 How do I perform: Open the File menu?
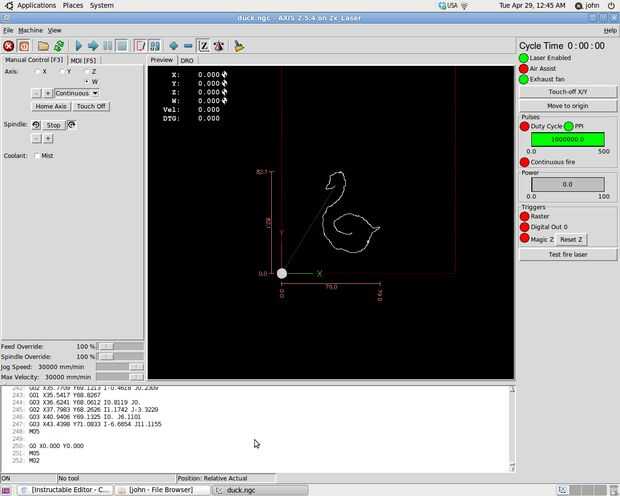point(8,30)
